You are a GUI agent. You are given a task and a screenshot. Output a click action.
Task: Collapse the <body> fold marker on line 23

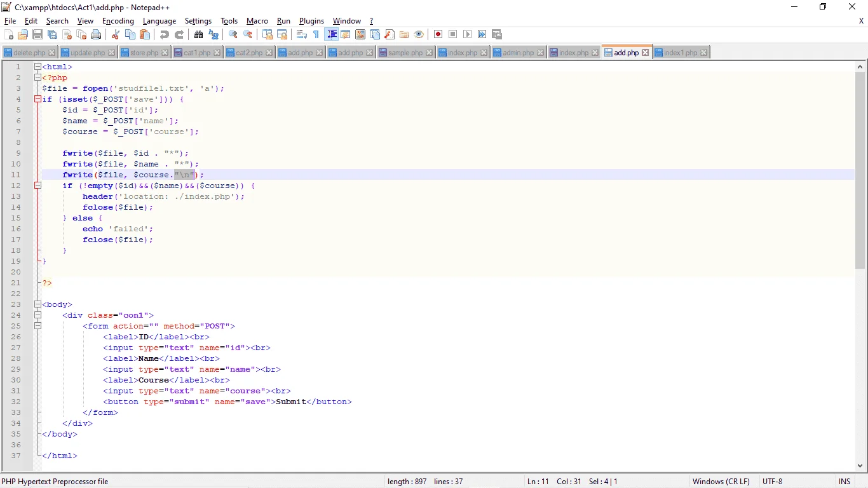[x=37, y=304]
